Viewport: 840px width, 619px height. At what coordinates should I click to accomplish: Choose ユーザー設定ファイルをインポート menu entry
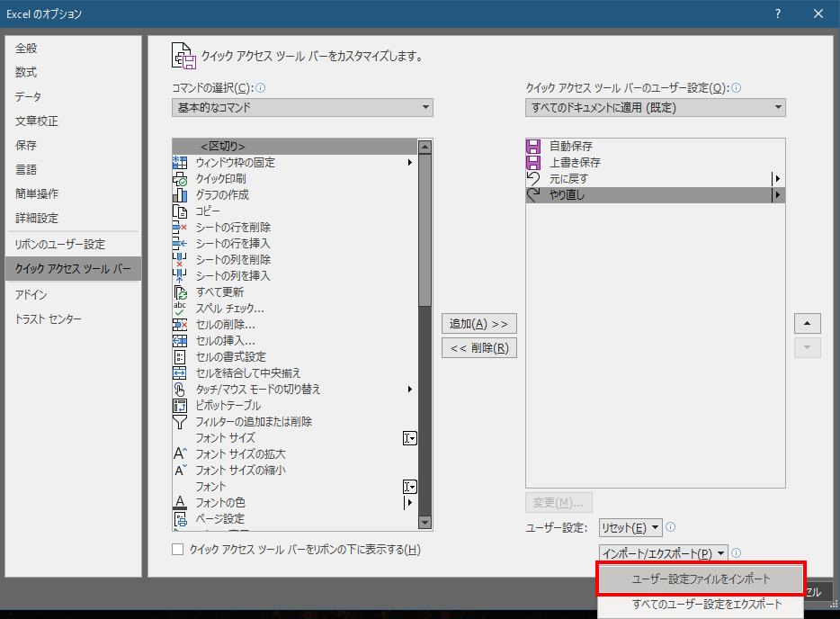coord(701,579)
